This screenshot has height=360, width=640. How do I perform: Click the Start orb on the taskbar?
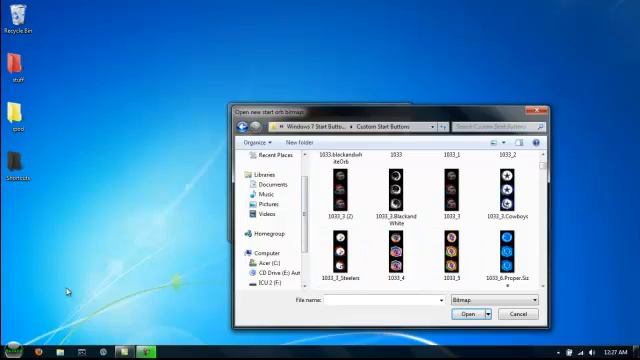point(13,350)
